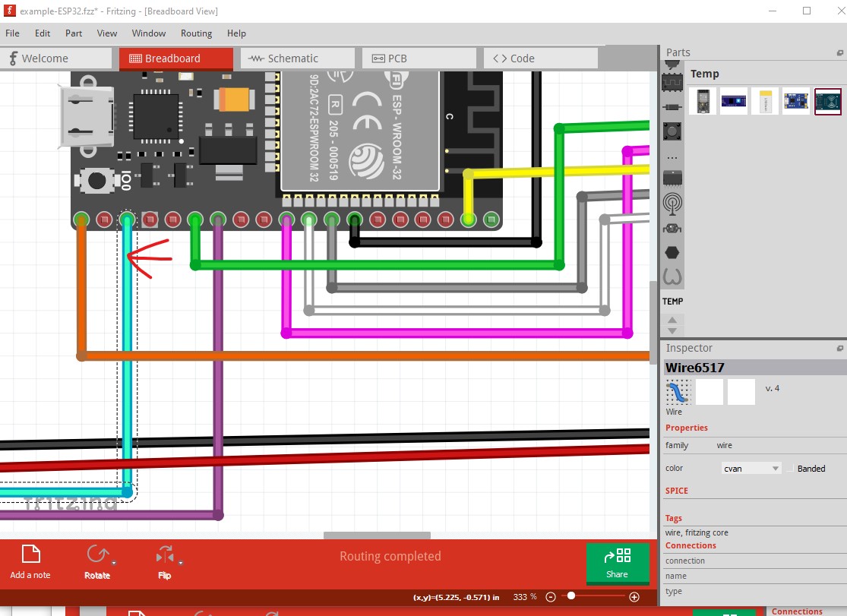Open the resistor parts bin icon

point(672,106)
